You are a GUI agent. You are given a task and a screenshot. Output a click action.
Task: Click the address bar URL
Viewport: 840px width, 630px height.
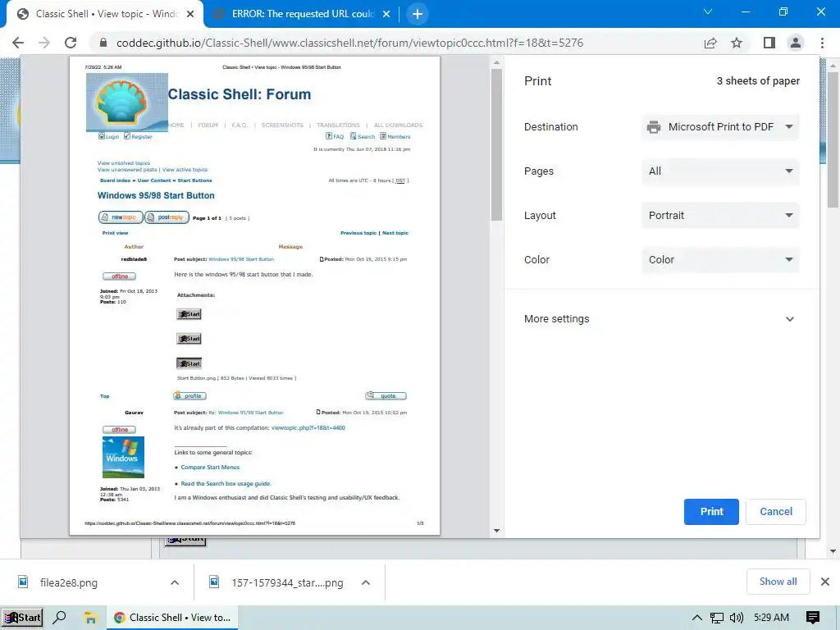pos(349,43)
